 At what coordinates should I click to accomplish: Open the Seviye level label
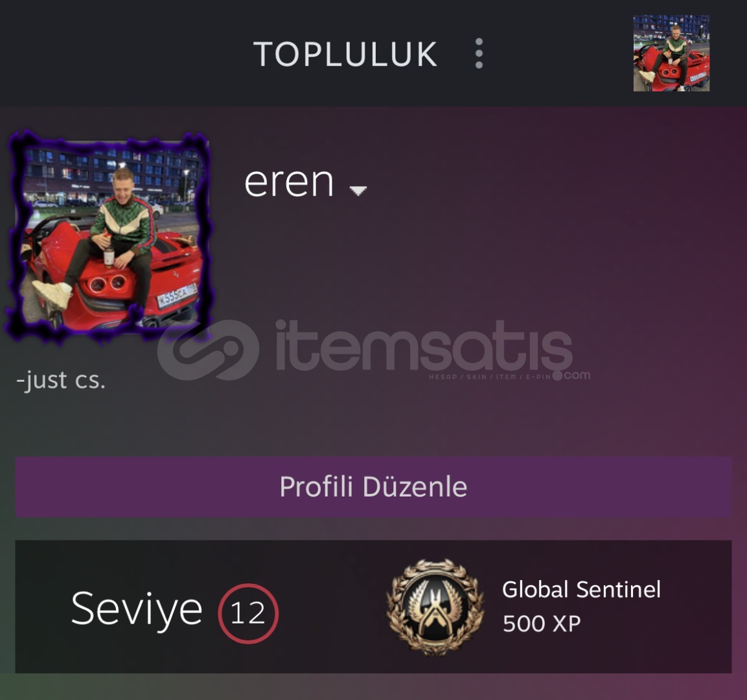click(137, 609)
